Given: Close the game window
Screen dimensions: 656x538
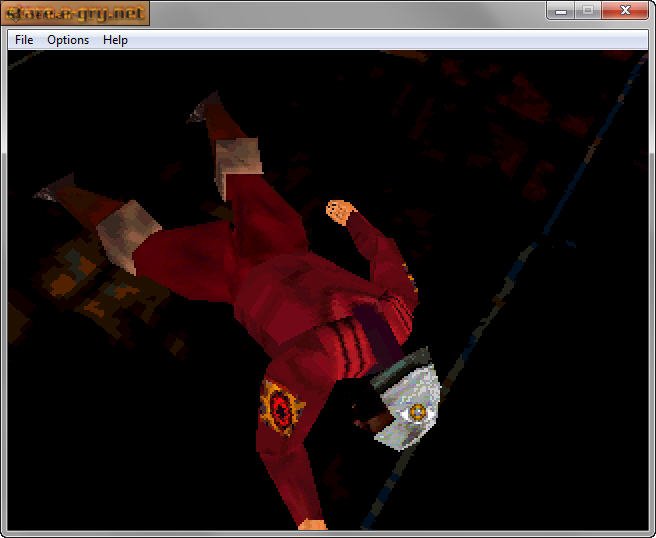Looking at the screenshot, I should tap(625, 10).
